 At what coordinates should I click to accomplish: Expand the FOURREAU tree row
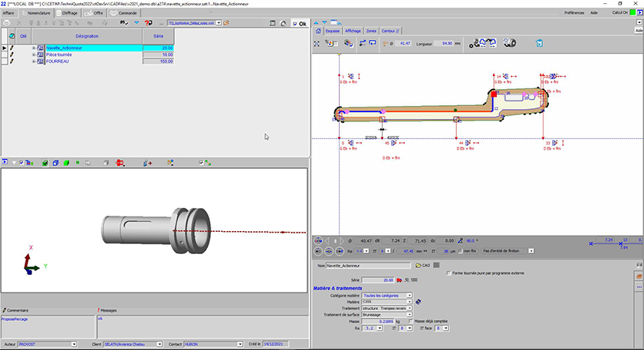tap(34, 61)
